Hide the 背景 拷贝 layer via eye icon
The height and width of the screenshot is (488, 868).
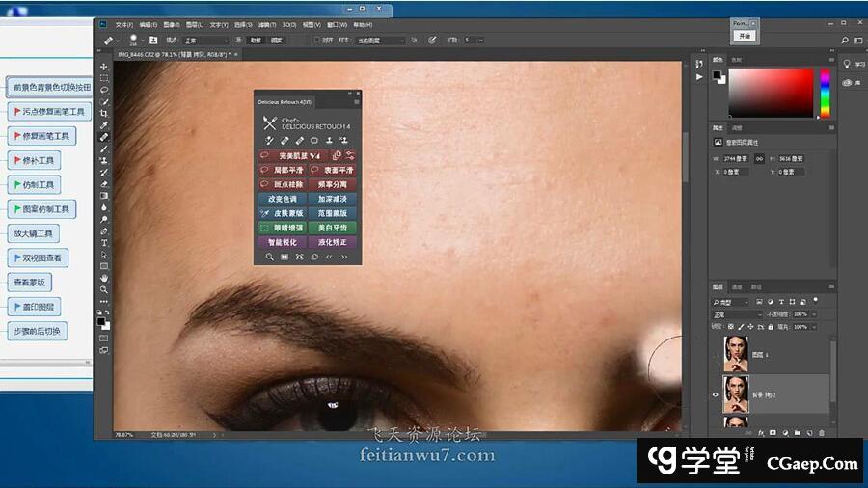[715, 394]
